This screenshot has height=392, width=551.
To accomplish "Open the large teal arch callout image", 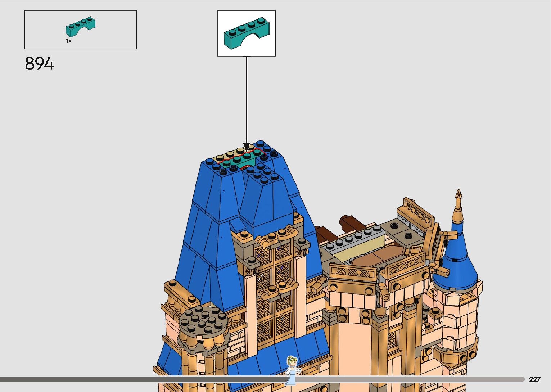I will tap(247, 33).
